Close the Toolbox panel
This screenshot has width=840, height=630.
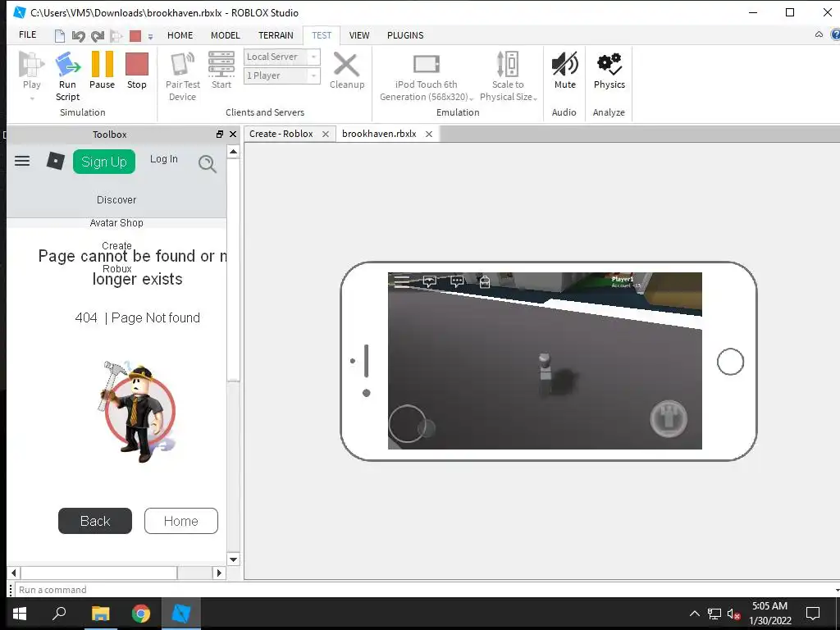232,134
